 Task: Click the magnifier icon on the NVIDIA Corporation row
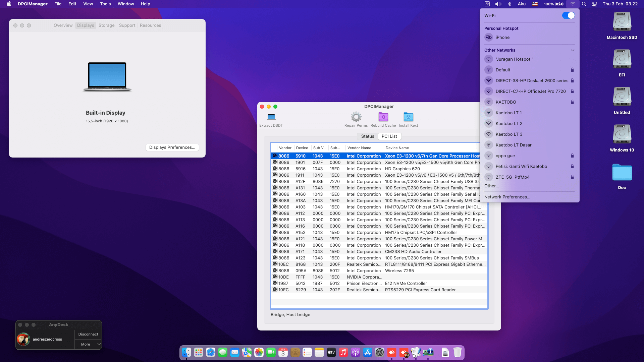pos(275,277)
